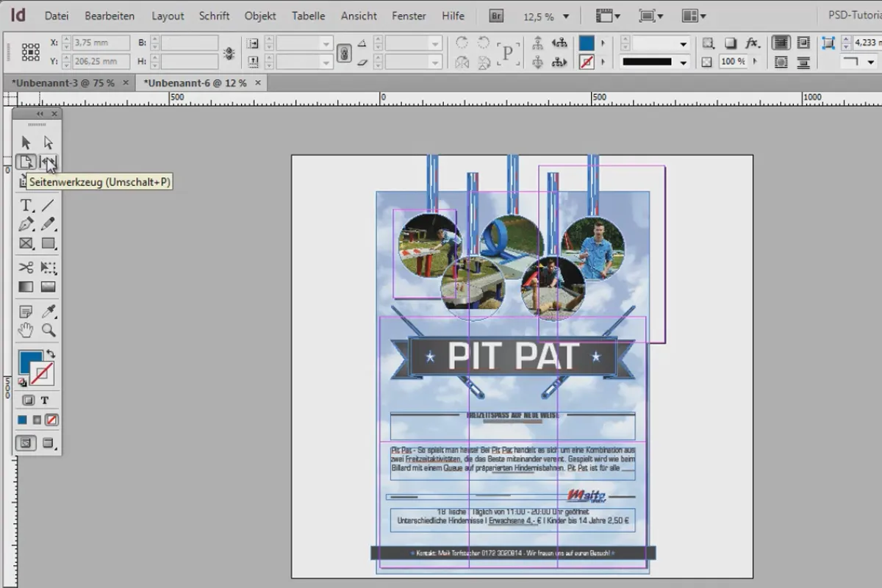This screenshot has height=588, width=882.
Task: Click the Zoom magnifier tool
Action: tap(49, 330)
